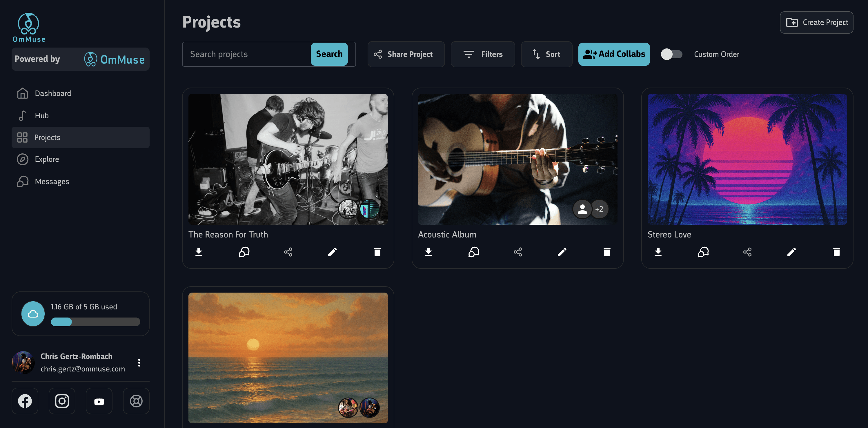The image size is (868, 428).
Task: Click the help lifebuoy icon
Action: click(136, 401)
